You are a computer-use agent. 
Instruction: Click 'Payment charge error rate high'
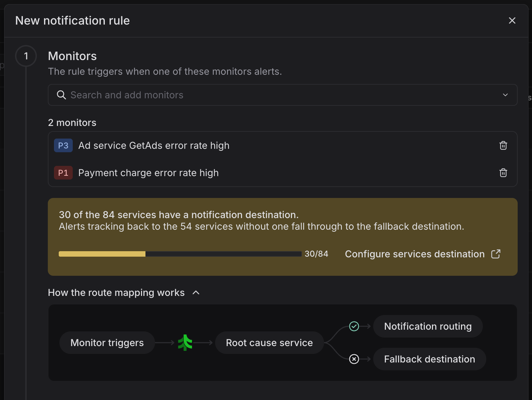tap(149, 173)
